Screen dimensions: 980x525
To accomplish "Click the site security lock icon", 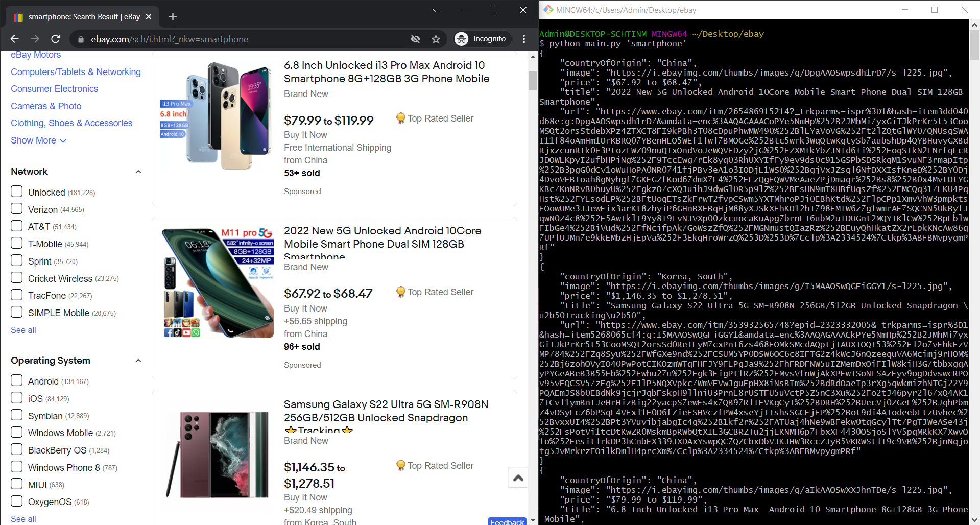I will (81, 39).
